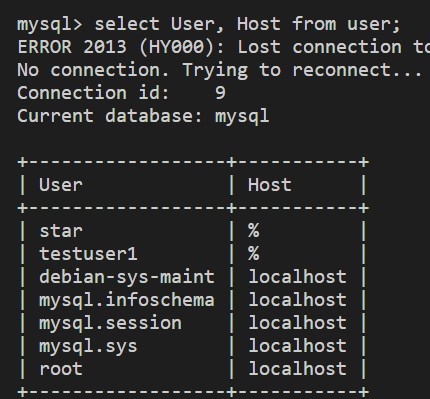Click the % host value for testuser1
Image resolution: width=430 pixels, height=399 pixels.
tap(254, 254)
